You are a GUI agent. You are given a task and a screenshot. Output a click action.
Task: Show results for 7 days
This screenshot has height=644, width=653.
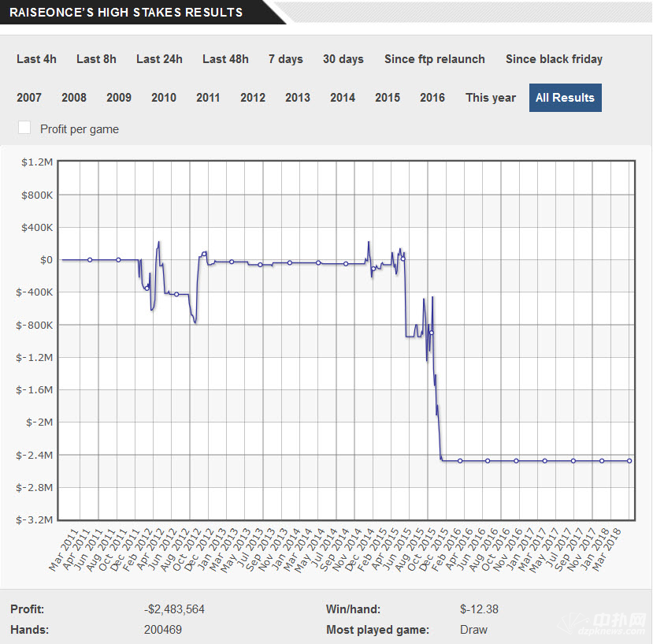286,59
